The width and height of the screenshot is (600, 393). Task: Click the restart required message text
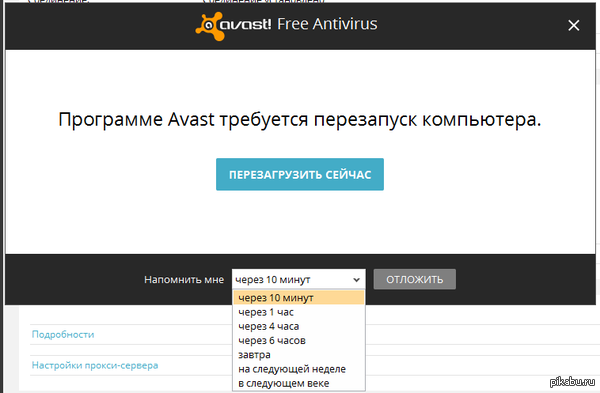click(300, 119)
